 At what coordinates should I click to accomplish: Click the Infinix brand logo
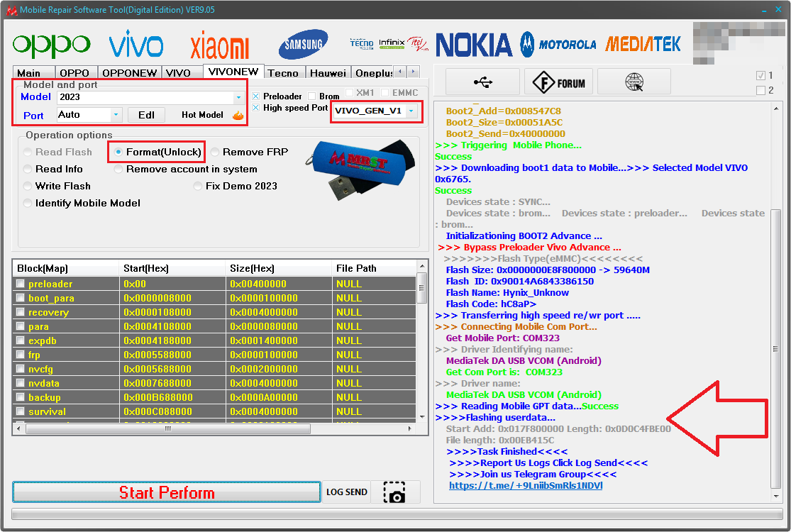pos(392,43)
